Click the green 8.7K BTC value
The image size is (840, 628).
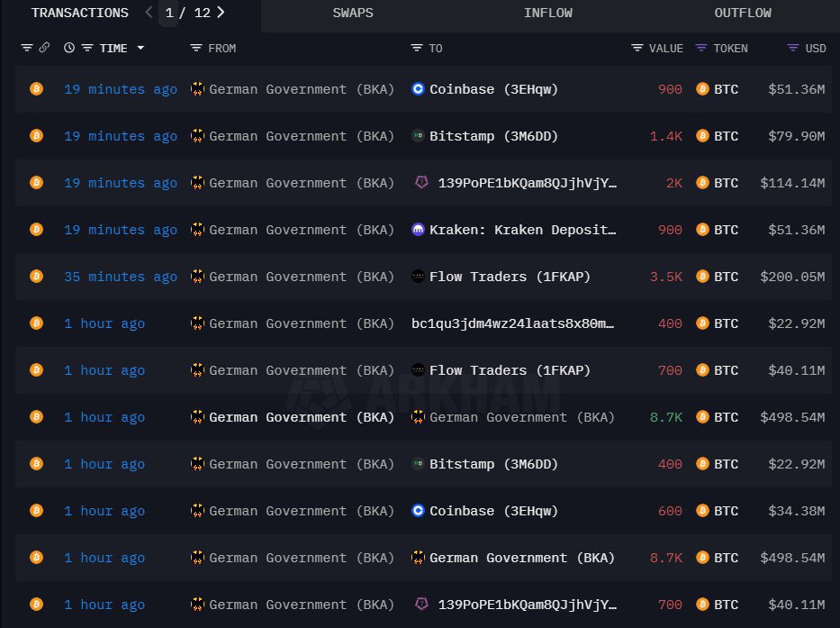666,417
